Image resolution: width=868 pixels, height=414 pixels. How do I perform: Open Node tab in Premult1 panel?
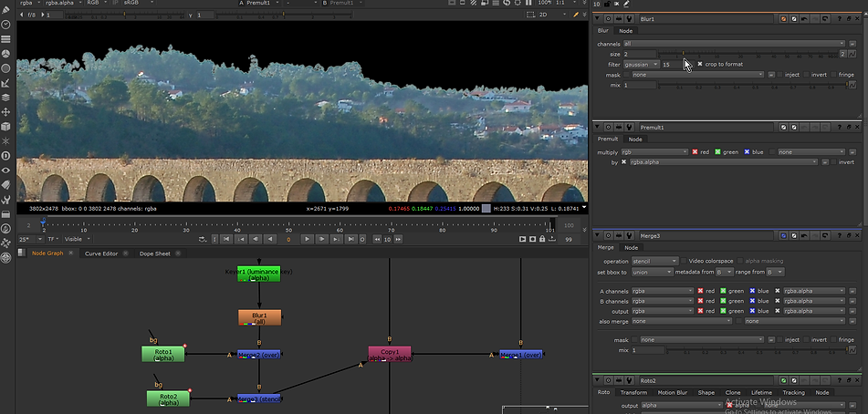point(635,140)
